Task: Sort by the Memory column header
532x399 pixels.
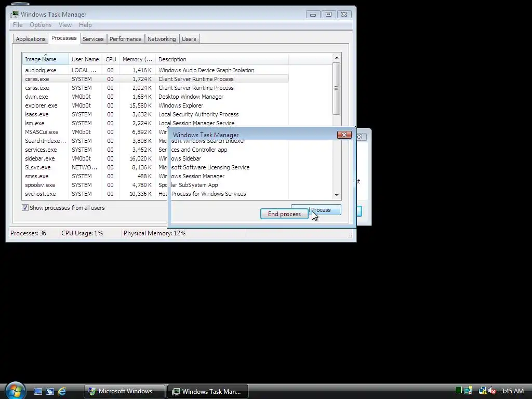Action: click(x=137, y=59)
